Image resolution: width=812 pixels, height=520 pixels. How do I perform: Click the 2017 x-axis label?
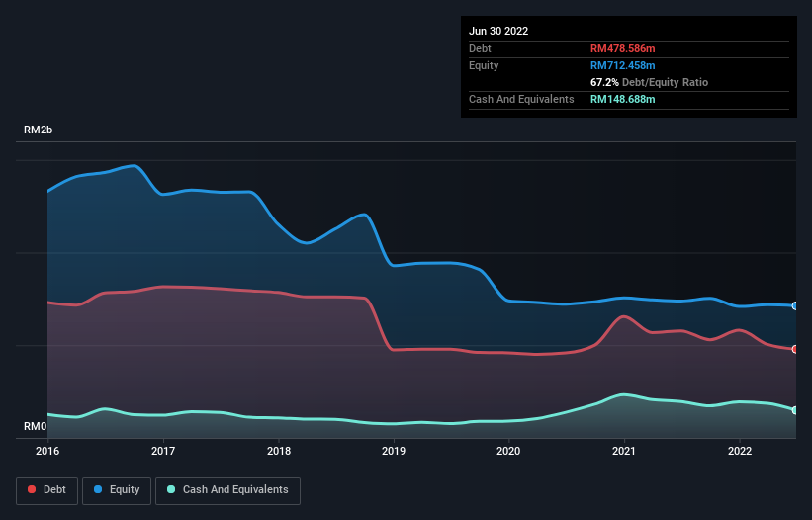163,451
